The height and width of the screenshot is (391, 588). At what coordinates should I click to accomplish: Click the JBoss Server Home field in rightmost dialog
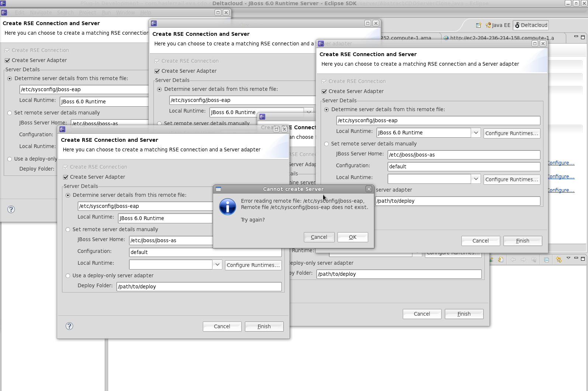pos(464,155)
